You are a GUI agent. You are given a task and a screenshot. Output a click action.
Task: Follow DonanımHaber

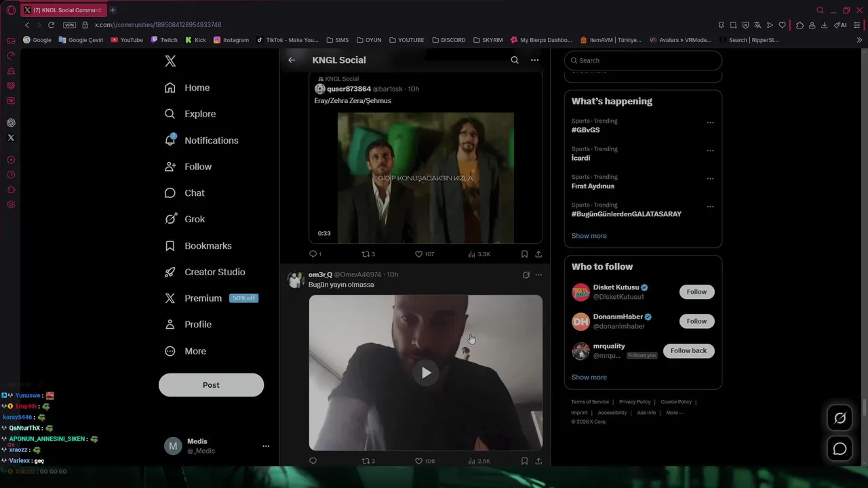[x=696, y=321]
